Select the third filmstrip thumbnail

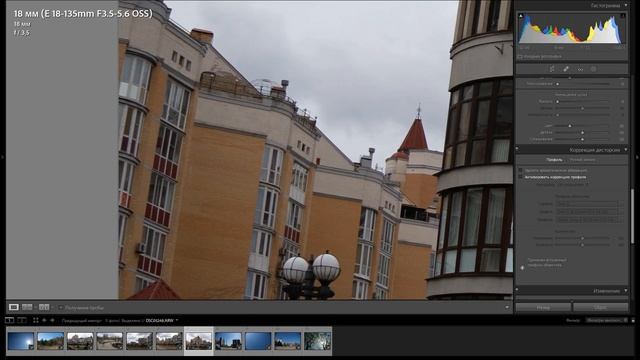click(x=80, y=341)
